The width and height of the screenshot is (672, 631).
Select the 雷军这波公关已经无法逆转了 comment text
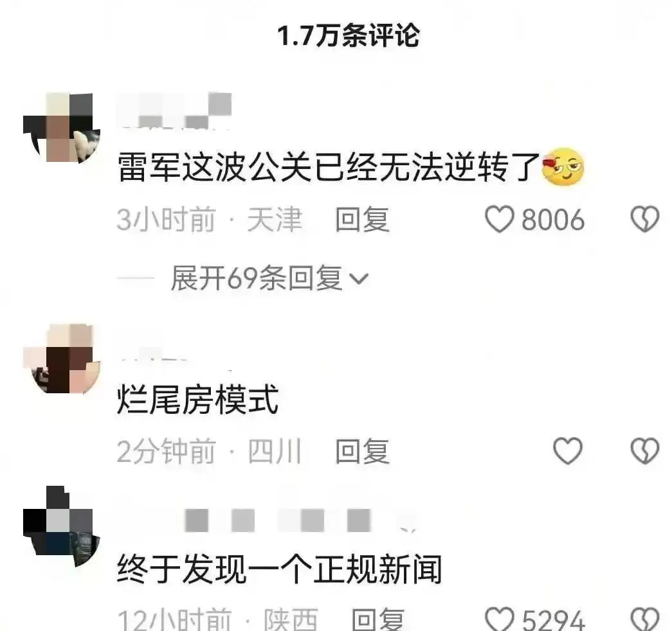[x=328, y=167]
